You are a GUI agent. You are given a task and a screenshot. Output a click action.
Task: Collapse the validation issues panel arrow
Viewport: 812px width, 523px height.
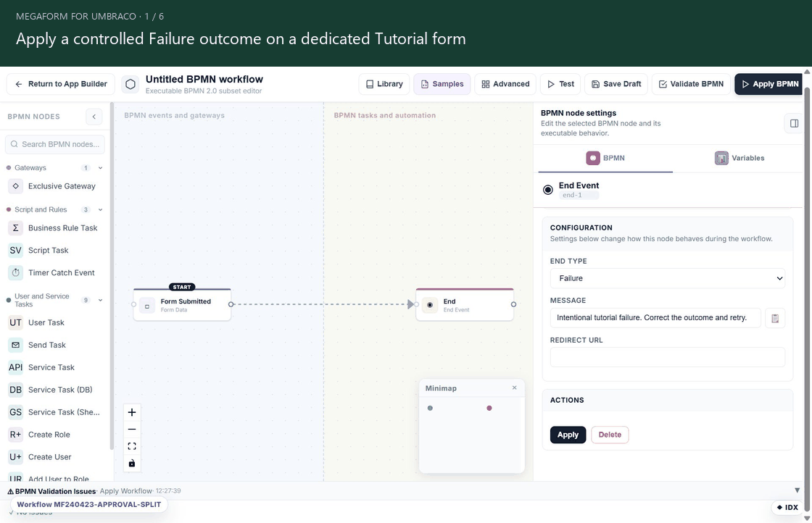tap(797, 490)
